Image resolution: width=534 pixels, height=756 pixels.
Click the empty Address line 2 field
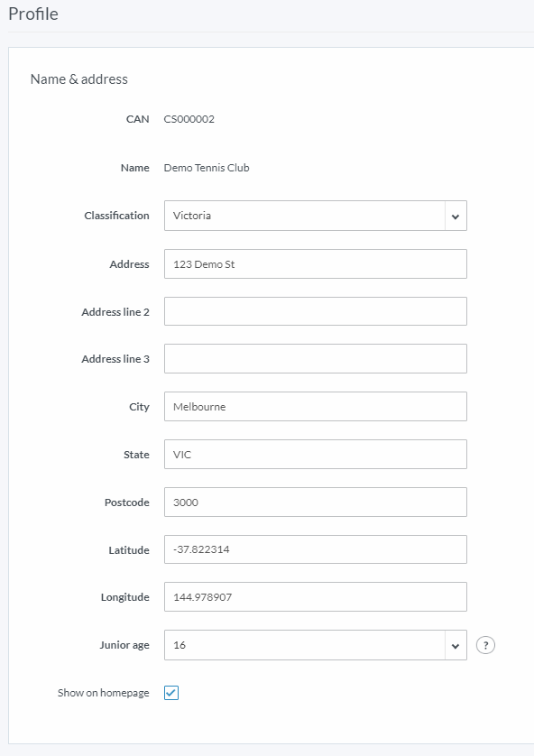[315, 311]
